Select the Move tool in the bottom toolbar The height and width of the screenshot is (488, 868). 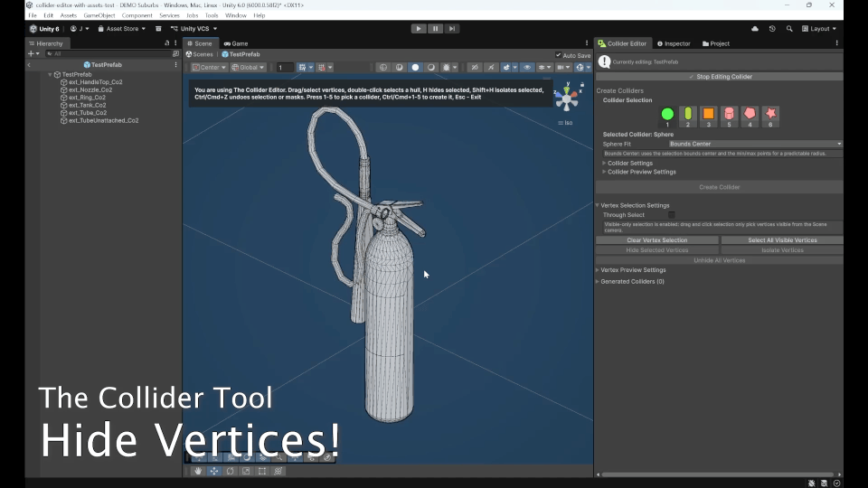click(x=214, y=471)
